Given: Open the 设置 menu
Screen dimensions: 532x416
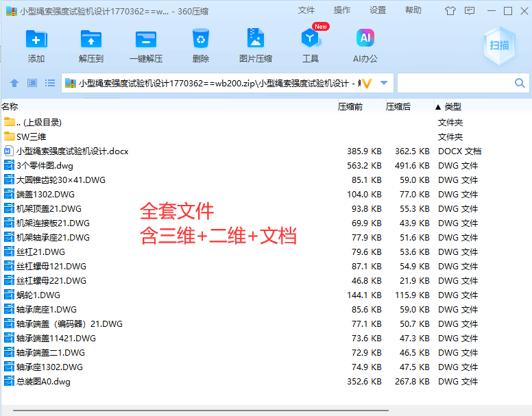Looking at the screenshot, I should tap(377, 10).
